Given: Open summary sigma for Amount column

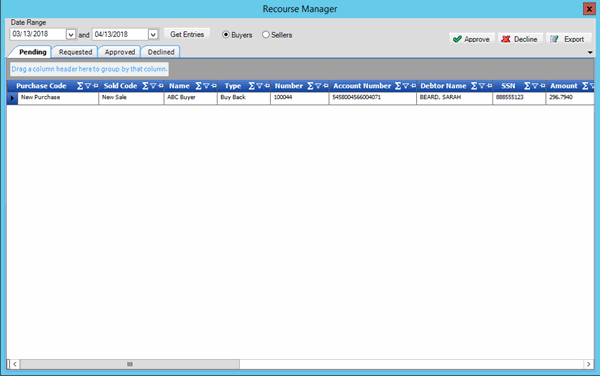Looking at the screenshot, I should point(585,86).
